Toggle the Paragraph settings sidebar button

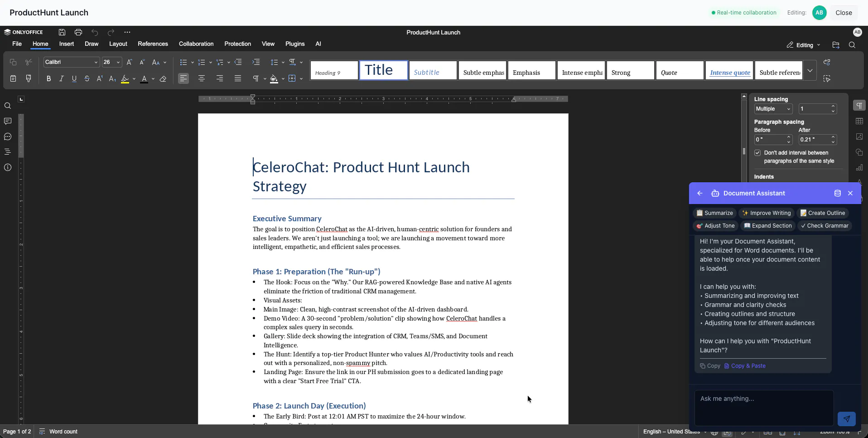[x=859, y=106]
